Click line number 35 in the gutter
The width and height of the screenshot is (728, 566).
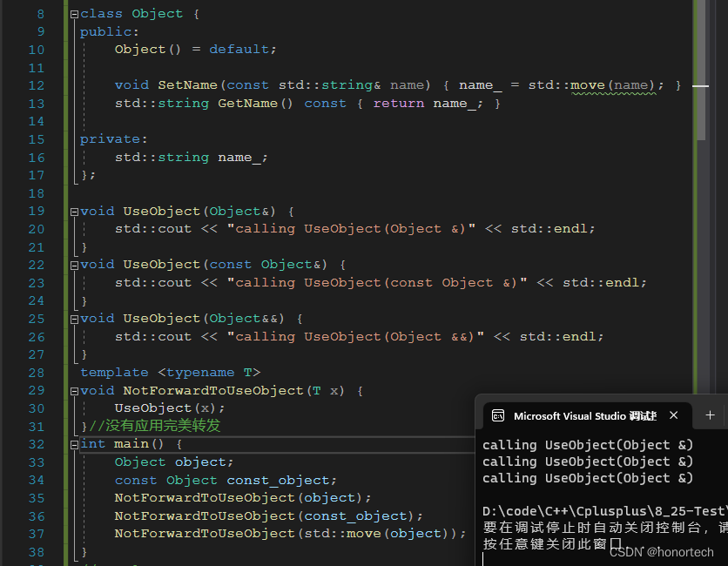coord(37,498)
